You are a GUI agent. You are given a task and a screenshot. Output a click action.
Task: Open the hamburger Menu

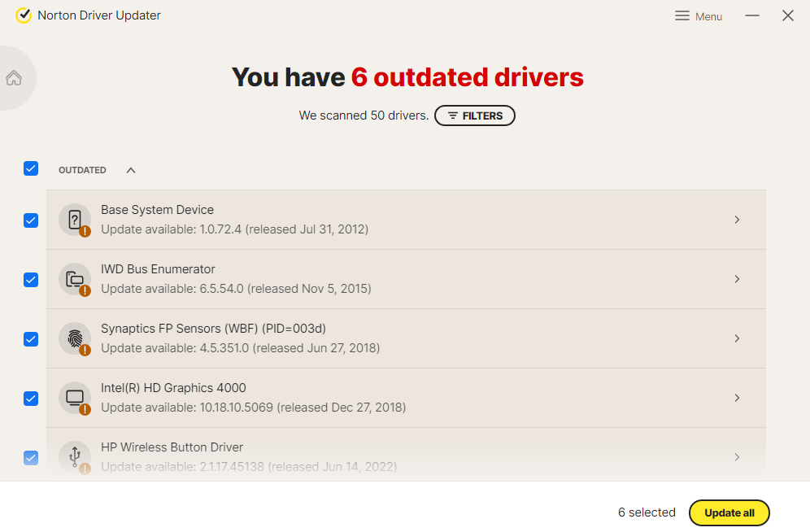[698, 16]
